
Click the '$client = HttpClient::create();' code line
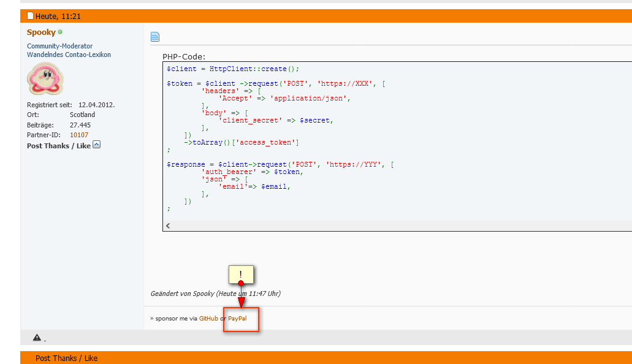coord(233,69)
